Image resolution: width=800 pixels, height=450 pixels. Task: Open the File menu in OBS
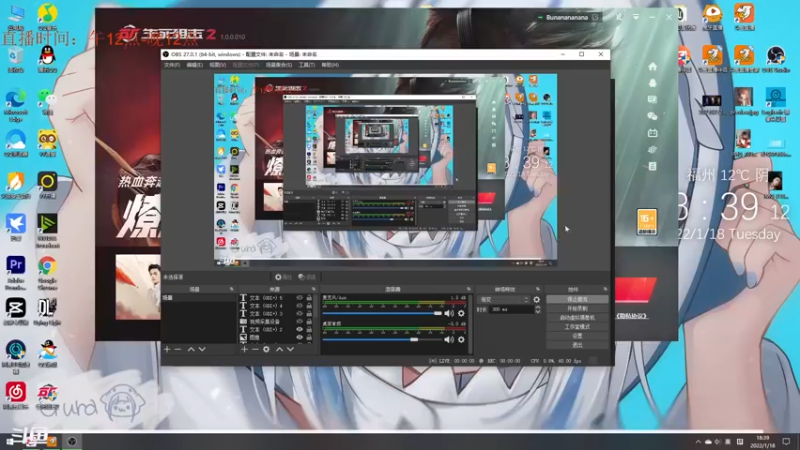click(172, 65)
